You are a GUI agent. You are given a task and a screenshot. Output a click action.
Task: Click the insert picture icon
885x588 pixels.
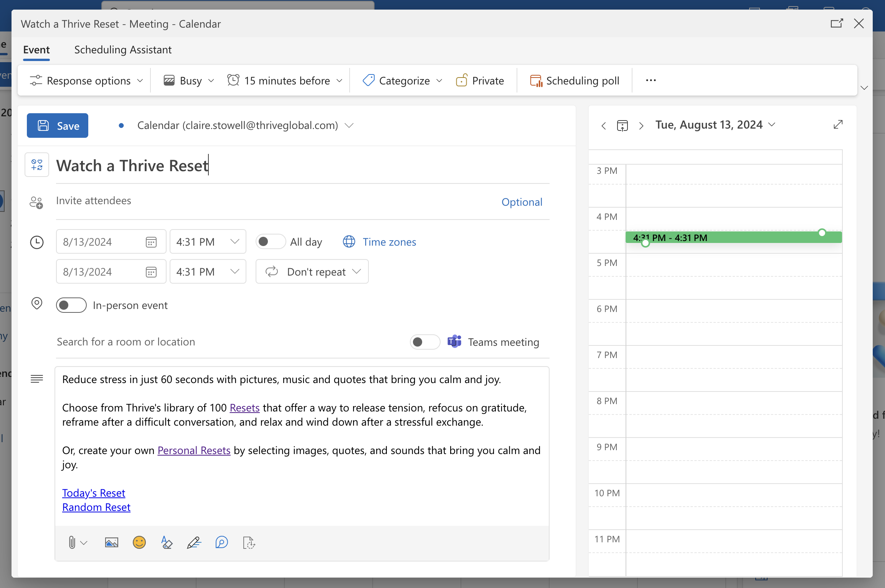(x=112, y=543)
